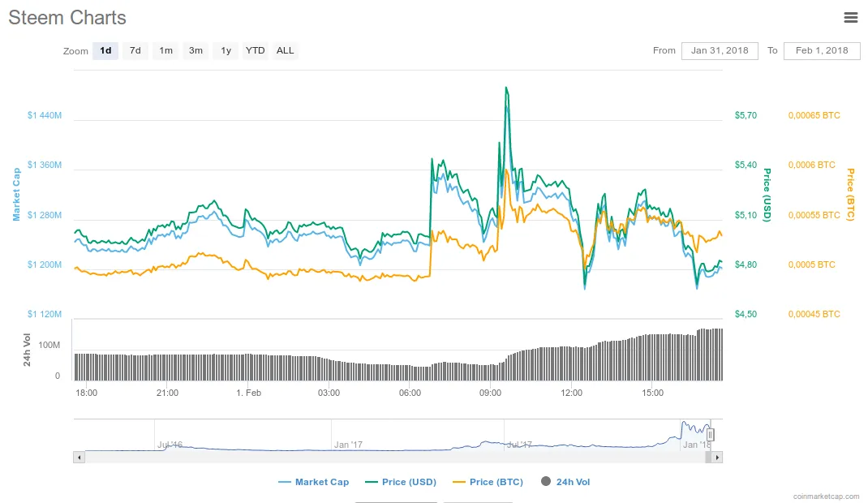Click the 18:00 x-axis label
868x503 pixels.
click(86, 393)
